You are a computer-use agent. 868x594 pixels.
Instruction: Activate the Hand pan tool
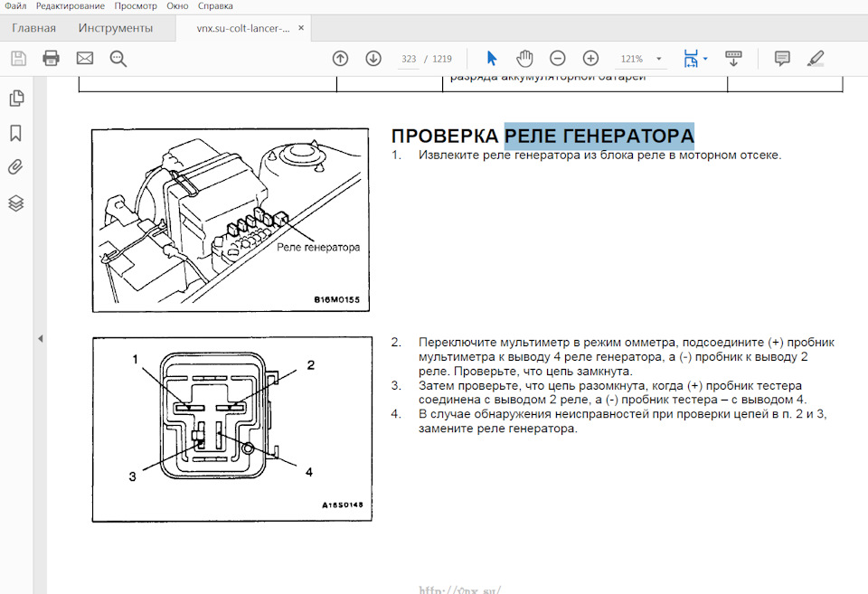524,58
